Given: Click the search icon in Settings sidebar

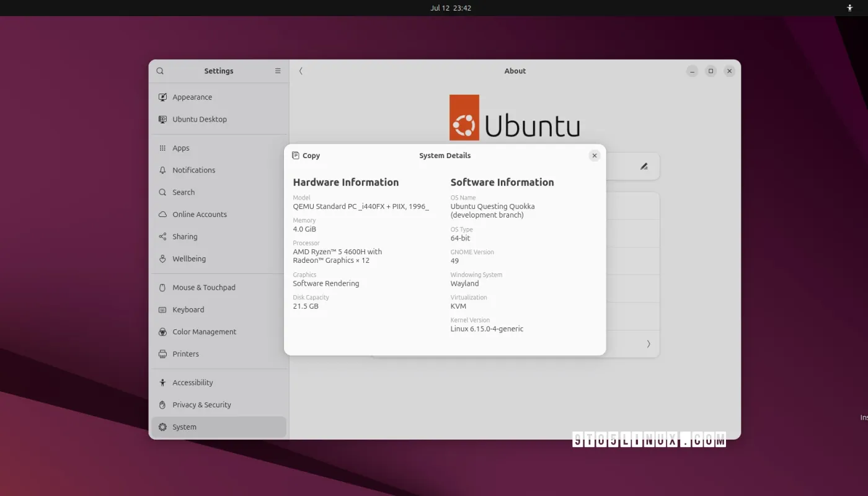Looking at the screenshot, I should point(160,71).
